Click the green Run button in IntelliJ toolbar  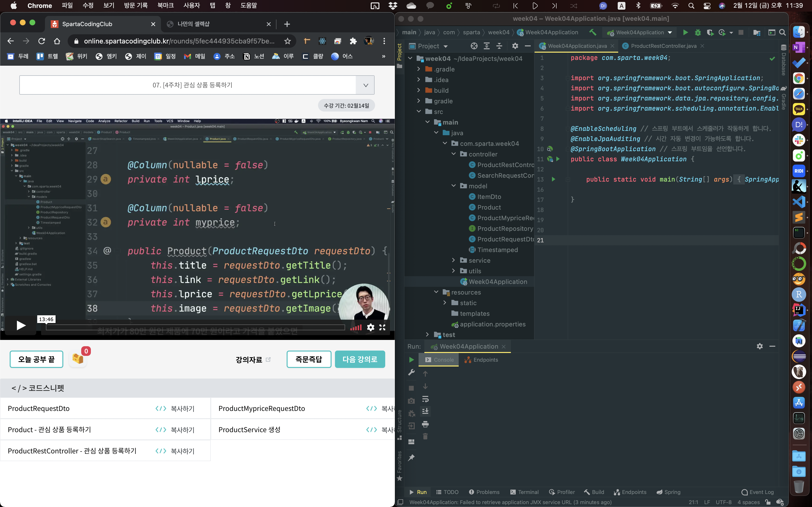point(685,33)
